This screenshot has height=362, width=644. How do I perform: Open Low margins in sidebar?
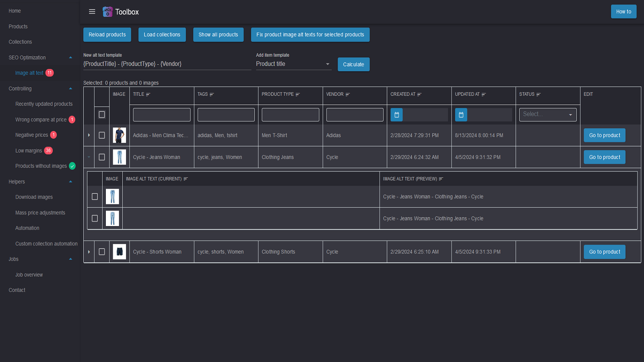click(29, 151)
